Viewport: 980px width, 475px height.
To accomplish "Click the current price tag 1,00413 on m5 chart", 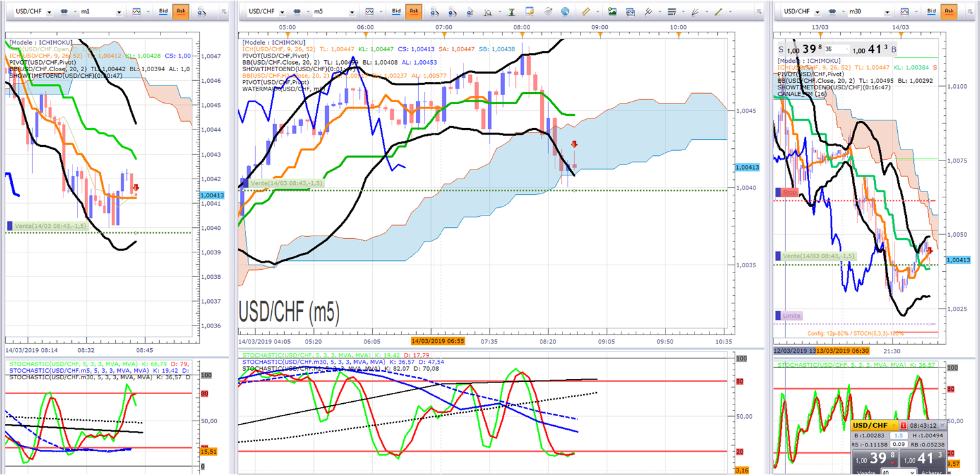I will pyautogui.click(x=747, y=167).
